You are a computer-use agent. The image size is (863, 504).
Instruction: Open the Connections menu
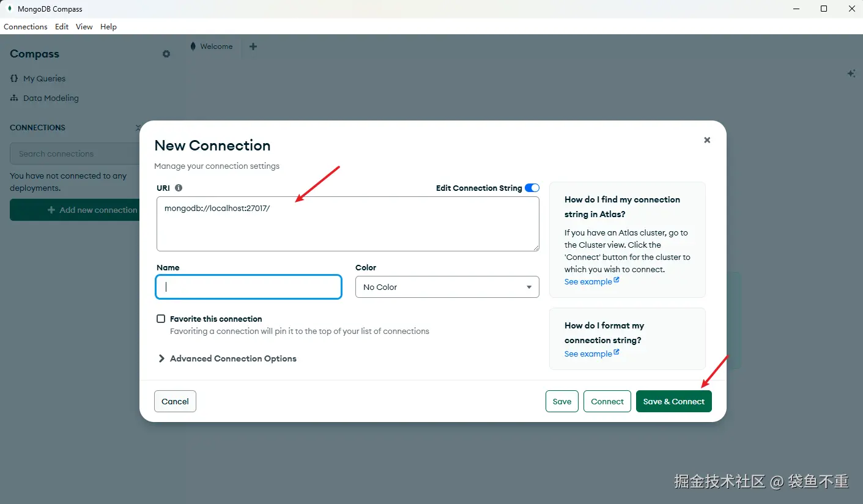coord(26,27)
